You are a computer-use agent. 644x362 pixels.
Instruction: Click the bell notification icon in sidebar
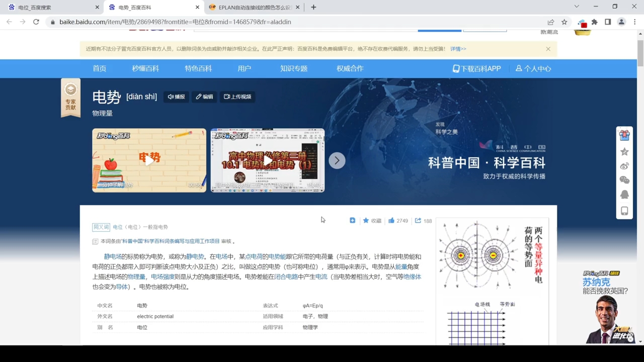[624, 195]
